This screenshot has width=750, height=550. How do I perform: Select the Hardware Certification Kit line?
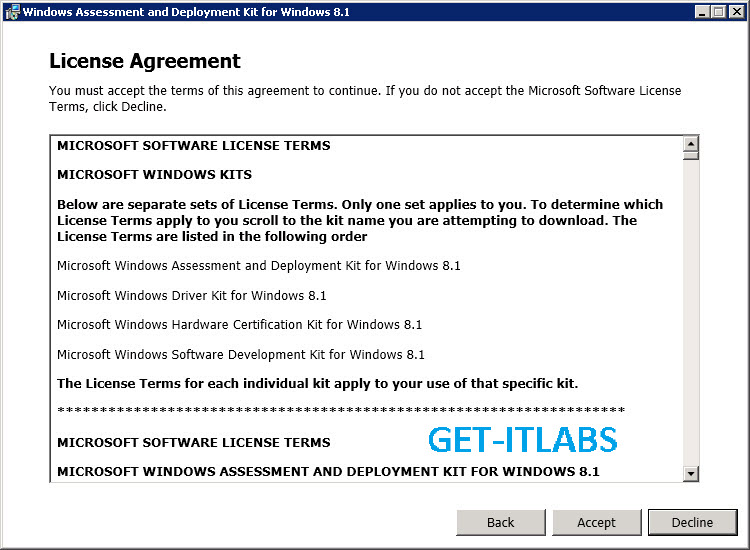pyautogui.click(x=239, y=325)
